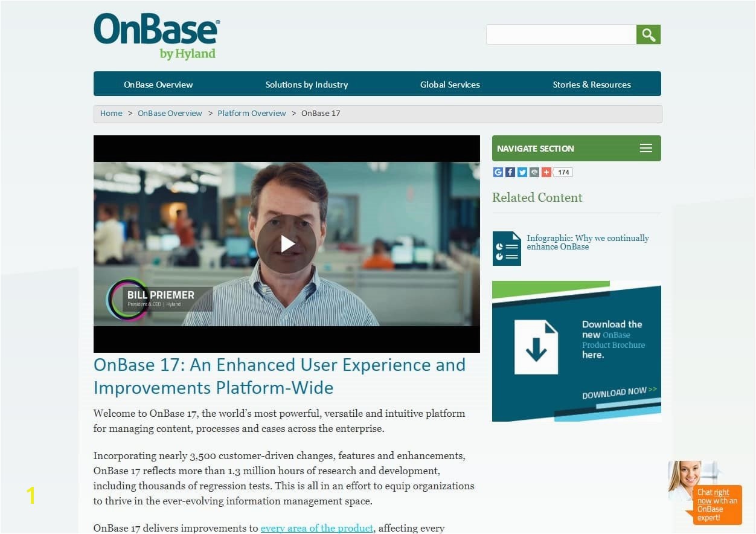
Task: Click the 'BILL PRIEMER' name caption
Action: pos(161,295)
